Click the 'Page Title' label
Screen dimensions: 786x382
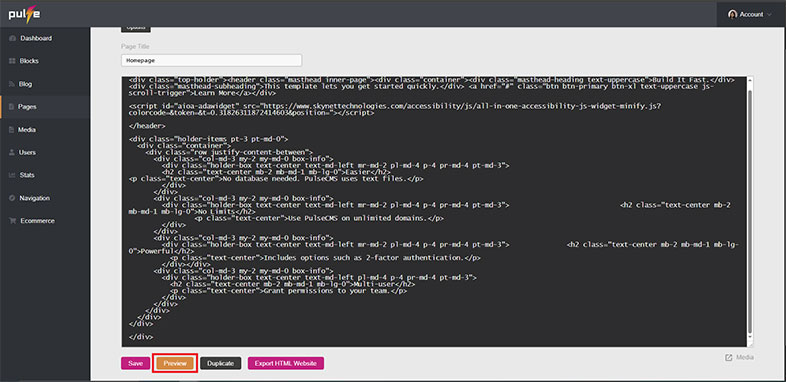click(x=135, y=47)
